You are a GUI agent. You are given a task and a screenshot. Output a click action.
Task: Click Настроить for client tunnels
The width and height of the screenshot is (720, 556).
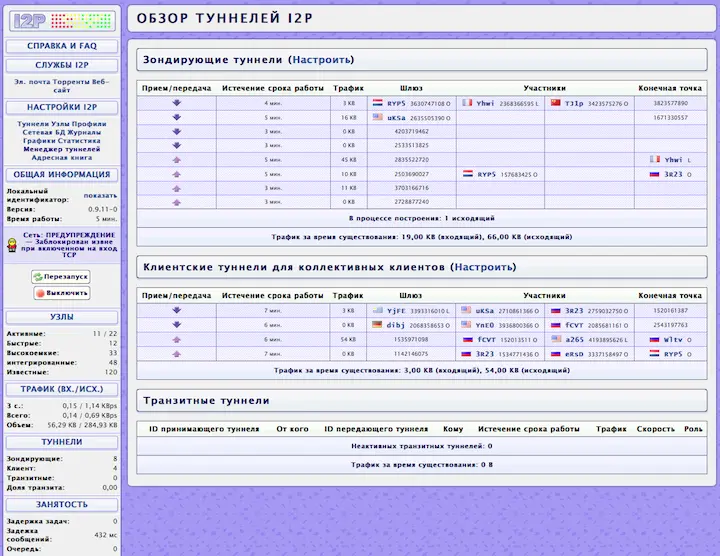pyautogui.click(x=484, y=267)
